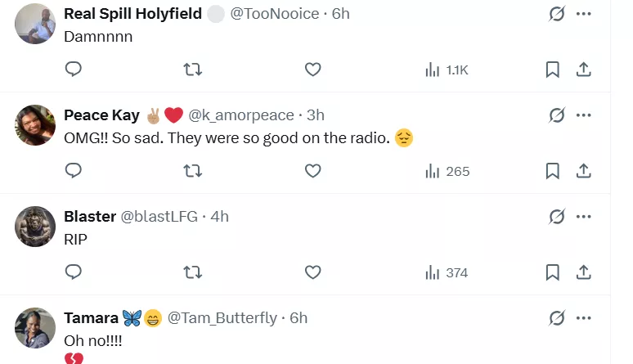Reply to Real Spill Holyfield's tweet
Image resolution: width=633 pixels, height=364 pixels.
[74, 70]
